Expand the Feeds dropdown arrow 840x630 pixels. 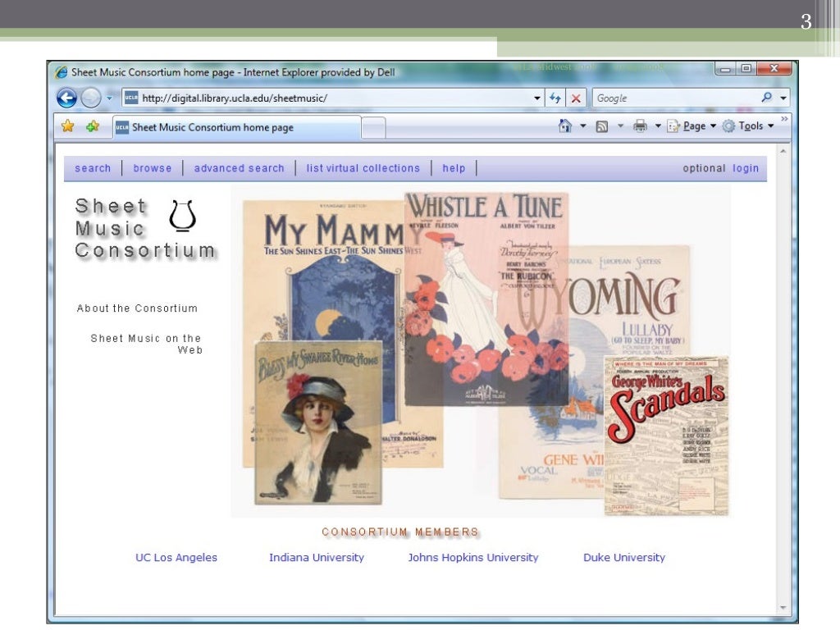[620, 126]
